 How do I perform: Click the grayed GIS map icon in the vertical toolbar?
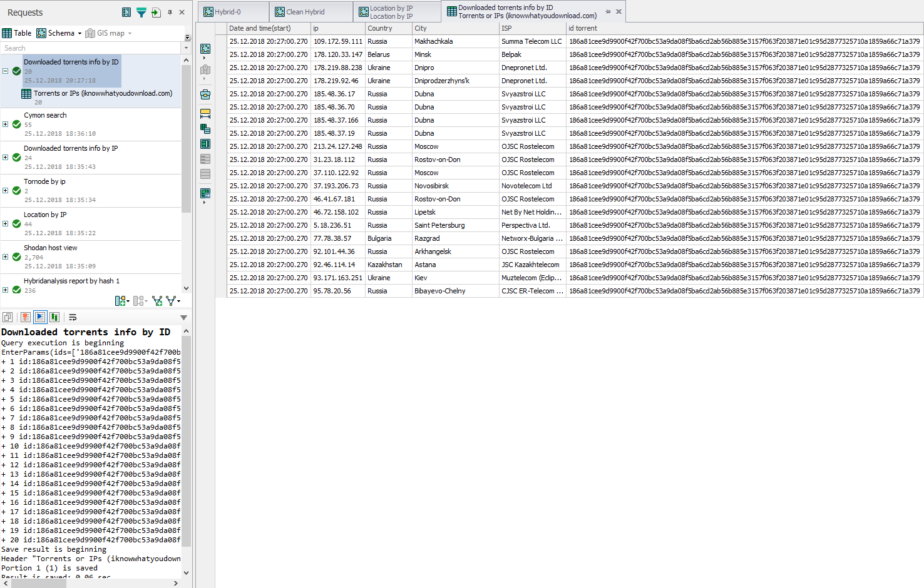click(x=205, y=70)
